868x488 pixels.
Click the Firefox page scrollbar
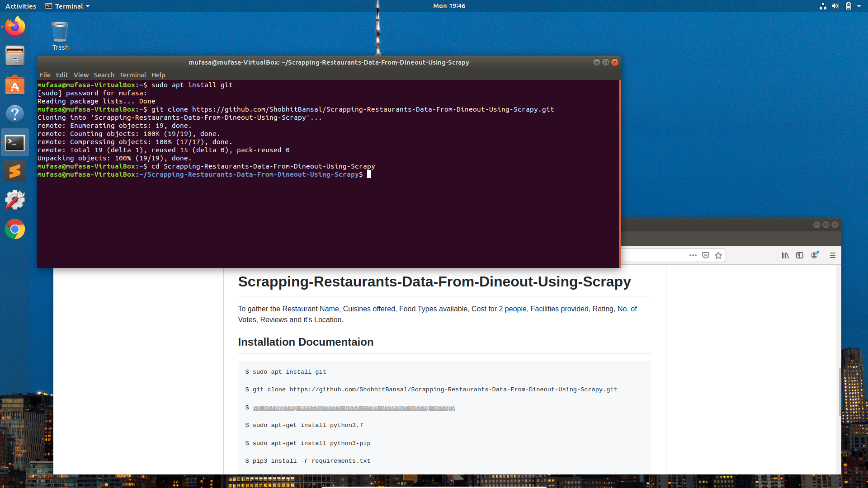pos(840,391)
